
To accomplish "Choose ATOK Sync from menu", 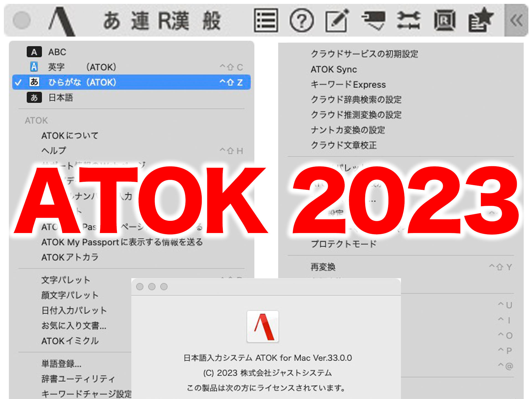I will [334, 69].
